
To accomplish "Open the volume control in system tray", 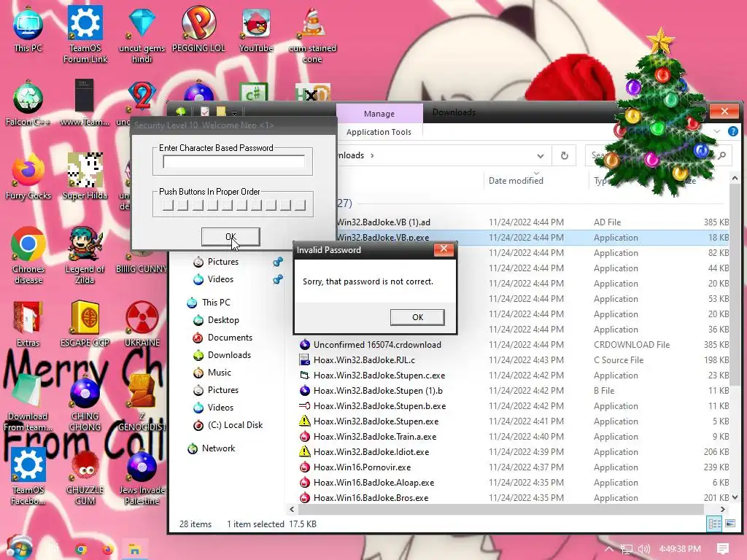I will point(644,549).
